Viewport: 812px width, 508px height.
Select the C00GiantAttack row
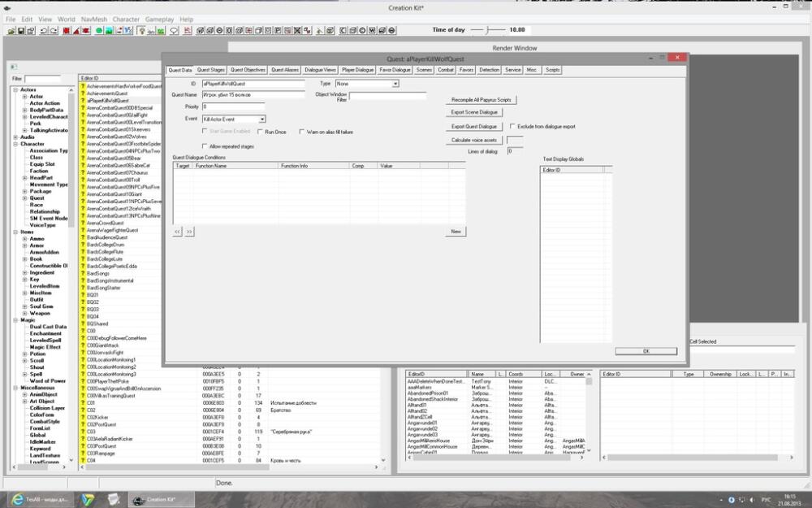click(102, 345)
